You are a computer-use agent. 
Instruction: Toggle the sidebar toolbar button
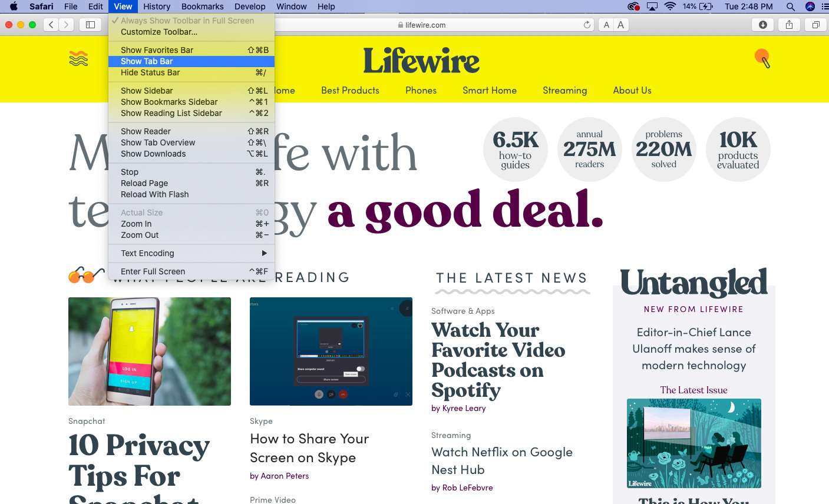coord(90,25)
